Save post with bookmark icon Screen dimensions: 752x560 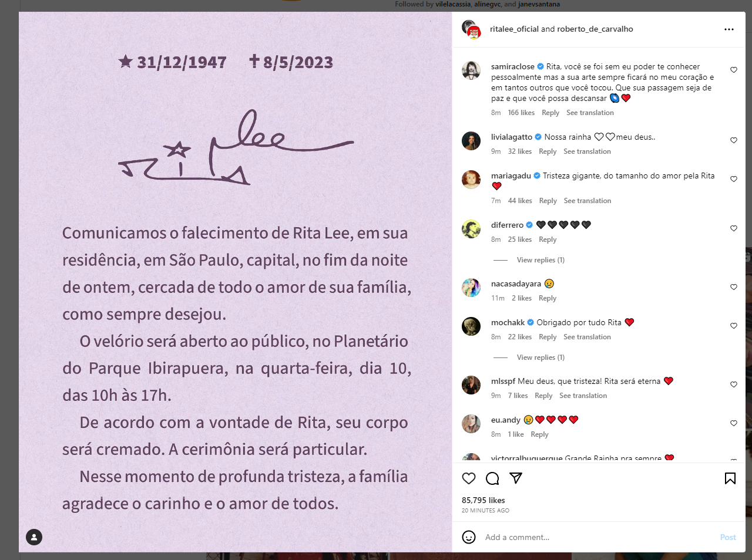point(730,478)
